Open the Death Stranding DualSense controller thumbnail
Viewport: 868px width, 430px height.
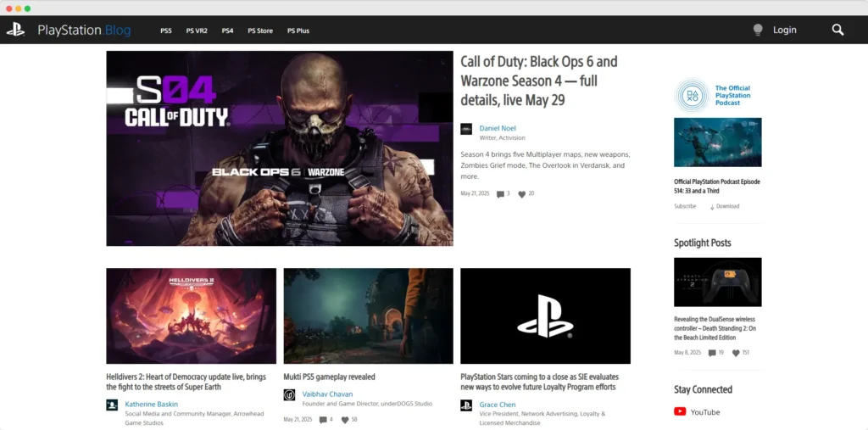pos(717,282)
